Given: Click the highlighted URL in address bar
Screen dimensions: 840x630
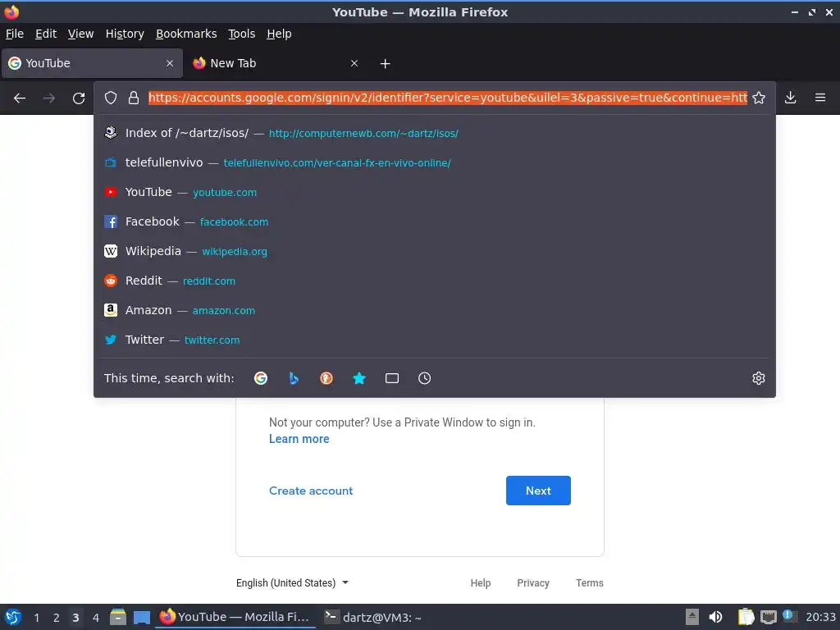Looking at the screenshot, I should click(447, 98).
